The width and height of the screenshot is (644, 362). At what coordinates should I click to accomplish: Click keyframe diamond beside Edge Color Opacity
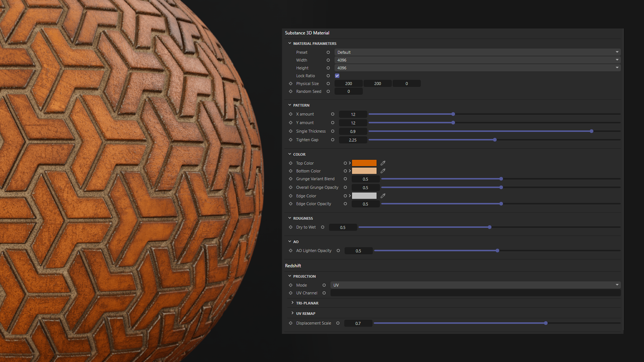pyautogui.click(x=290, y=204)
